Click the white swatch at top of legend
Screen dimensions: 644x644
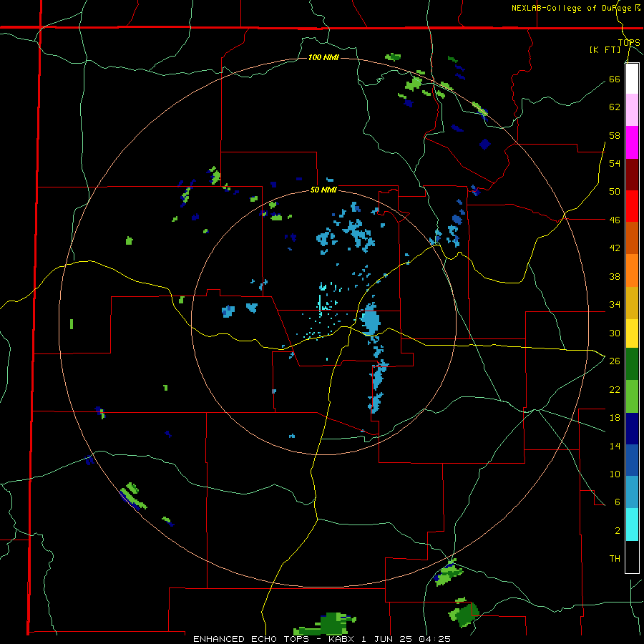tap(632, 79)
